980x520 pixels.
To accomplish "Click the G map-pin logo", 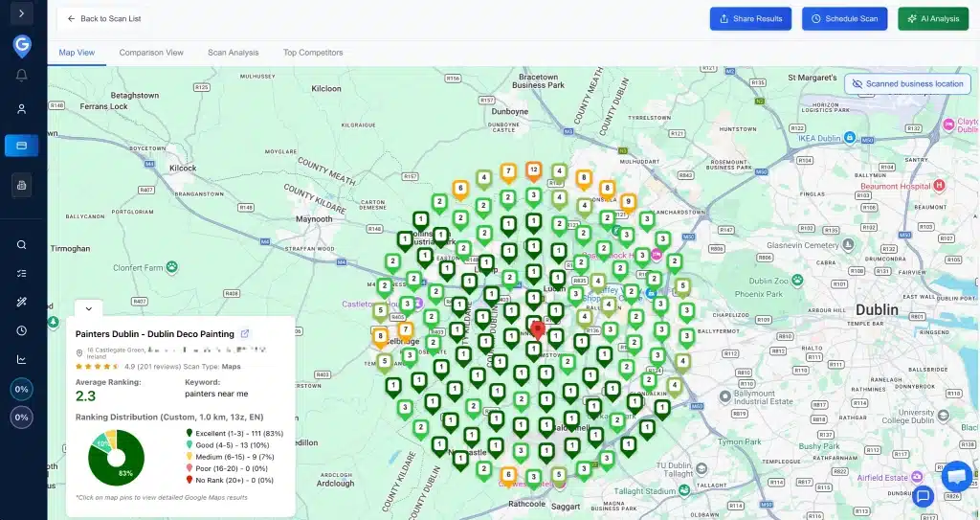I will click(x=22, y=45).
